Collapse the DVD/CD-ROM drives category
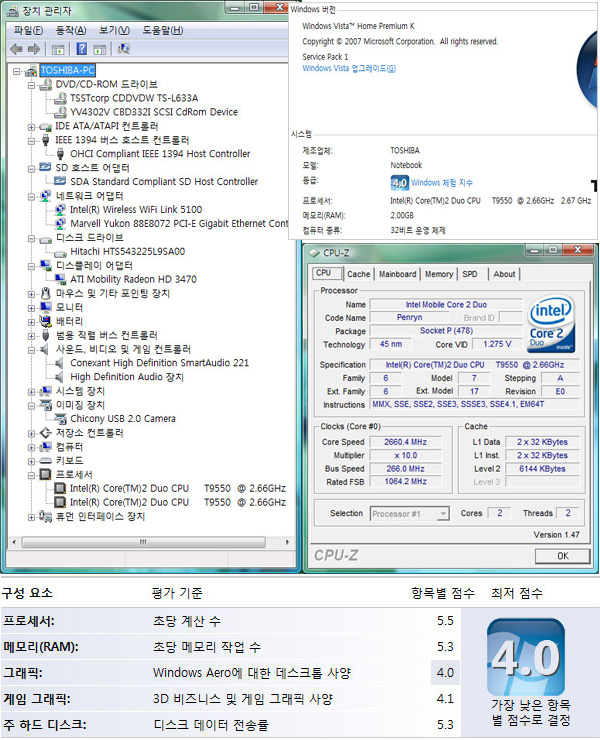This screenshot has height=740, width=600. (x=31, y=85)
